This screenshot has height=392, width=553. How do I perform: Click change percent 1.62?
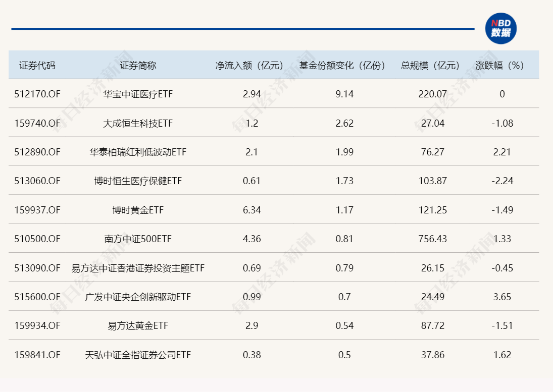click(x=502, y=355)
